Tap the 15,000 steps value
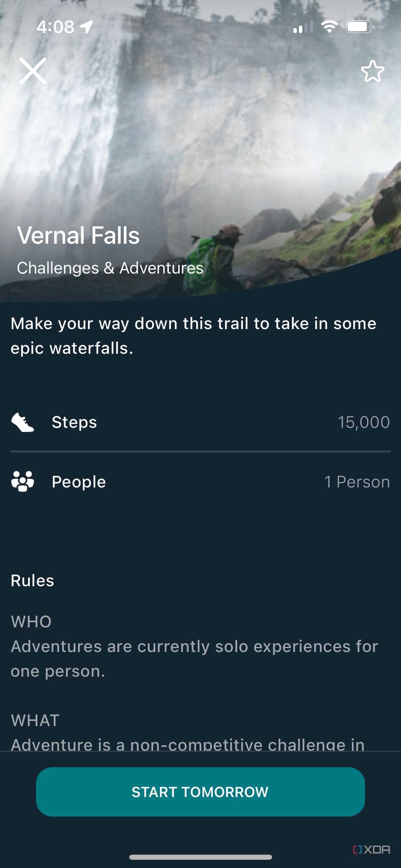 [364, 422]
